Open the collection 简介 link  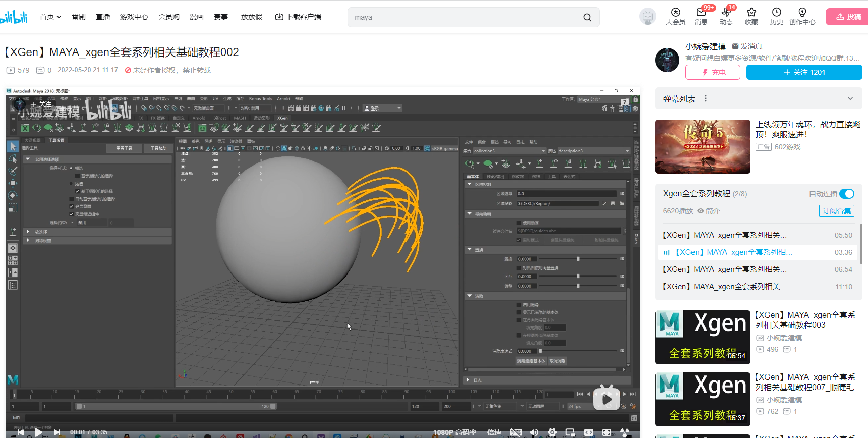point(709,211)
